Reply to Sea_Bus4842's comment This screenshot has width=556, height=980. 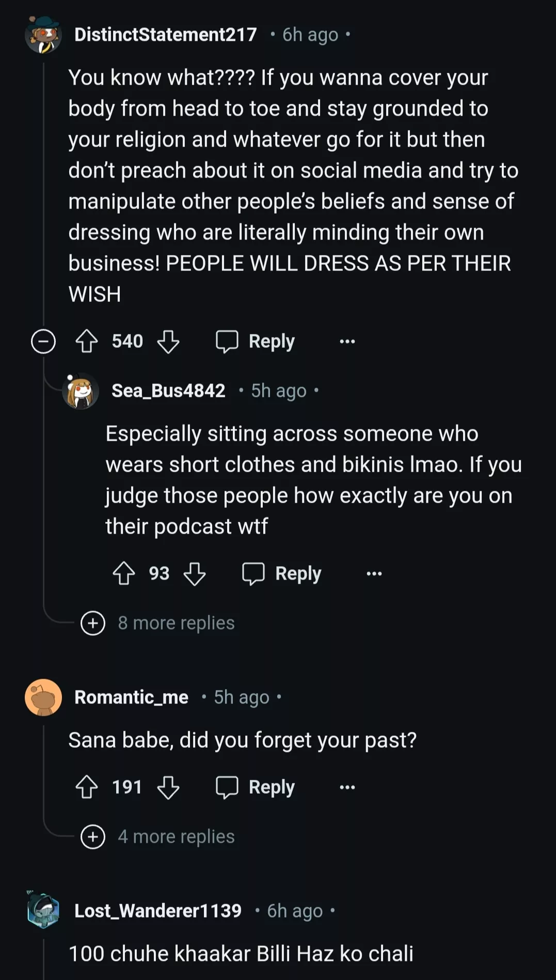pos(282,573)
